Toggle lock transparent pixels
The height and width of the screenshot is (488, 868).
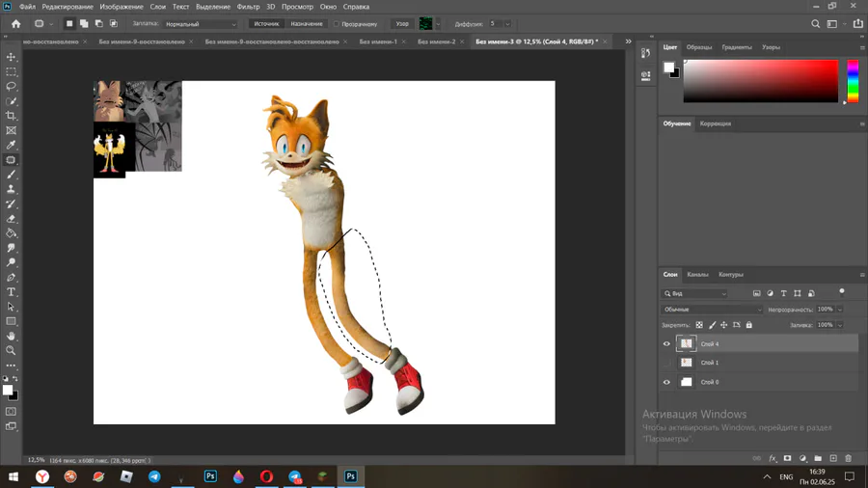point(699,325)
